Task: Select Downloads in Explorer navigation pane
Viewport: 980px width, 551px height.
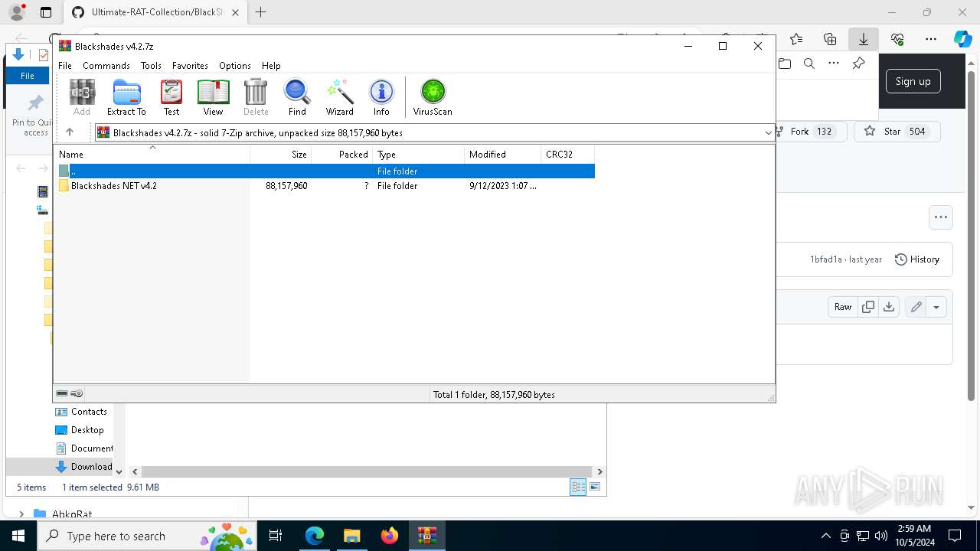Action: pos(84,467)
